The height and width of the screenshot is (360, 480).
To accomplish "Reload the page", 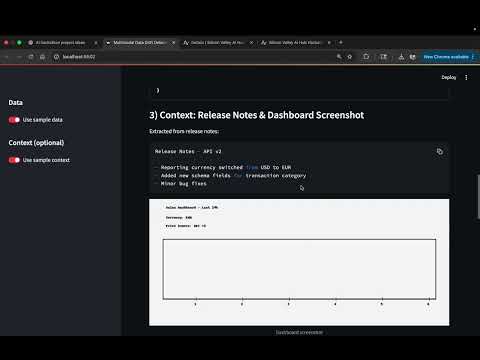I will [x=31, y=57].
